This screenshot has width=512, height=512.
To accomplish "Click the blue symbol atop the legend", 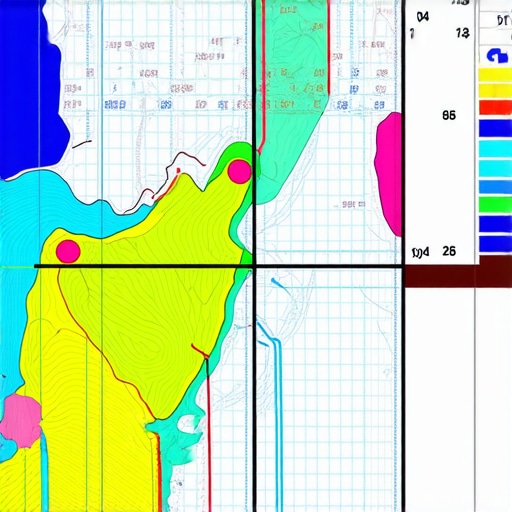I will [x=497, y=56].
